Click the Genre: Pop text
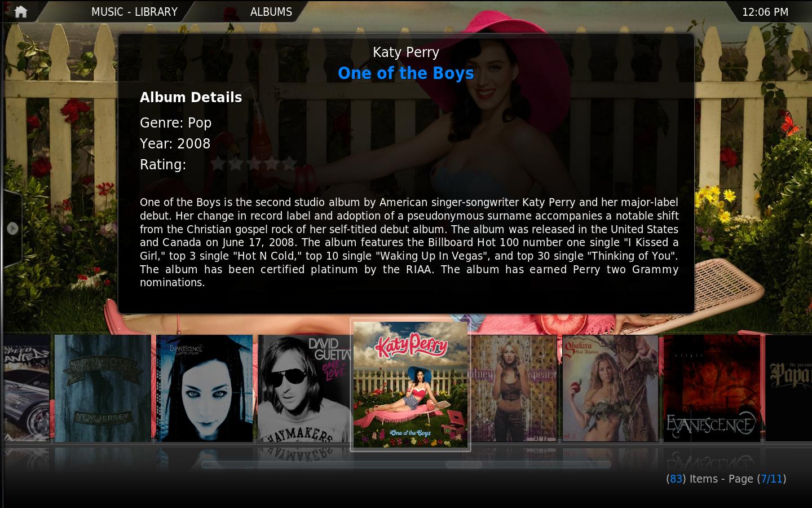Image resolution: width=812 pixels, height=508 pixels. 176,123
